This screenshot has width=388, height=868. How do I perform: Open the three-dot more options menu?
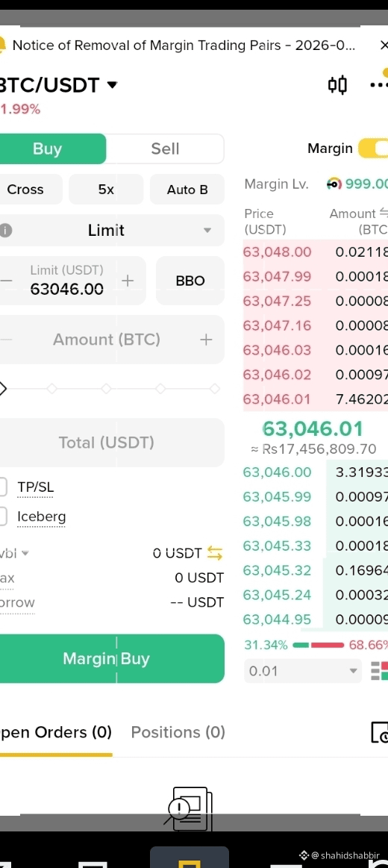(379, 85)
